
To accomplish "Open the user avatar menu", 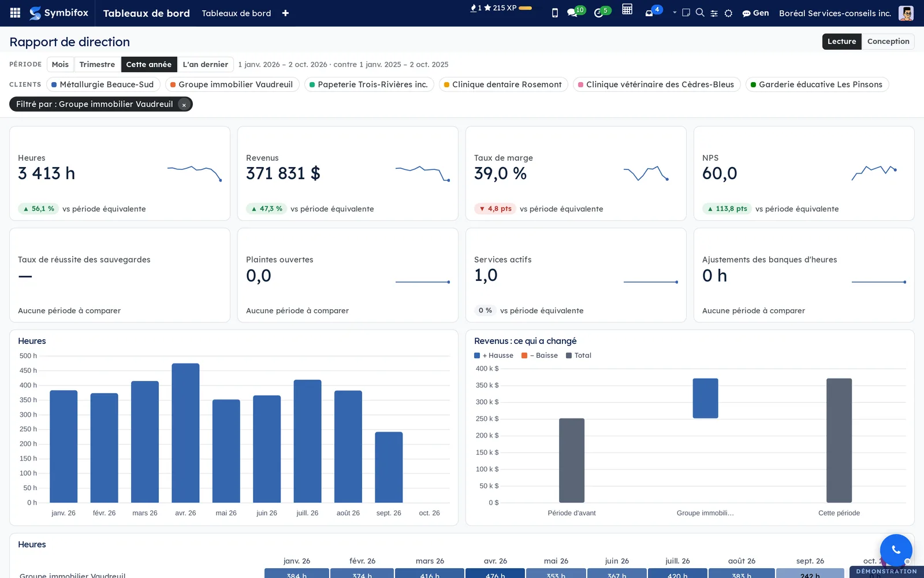I will [x=906, y=13].
